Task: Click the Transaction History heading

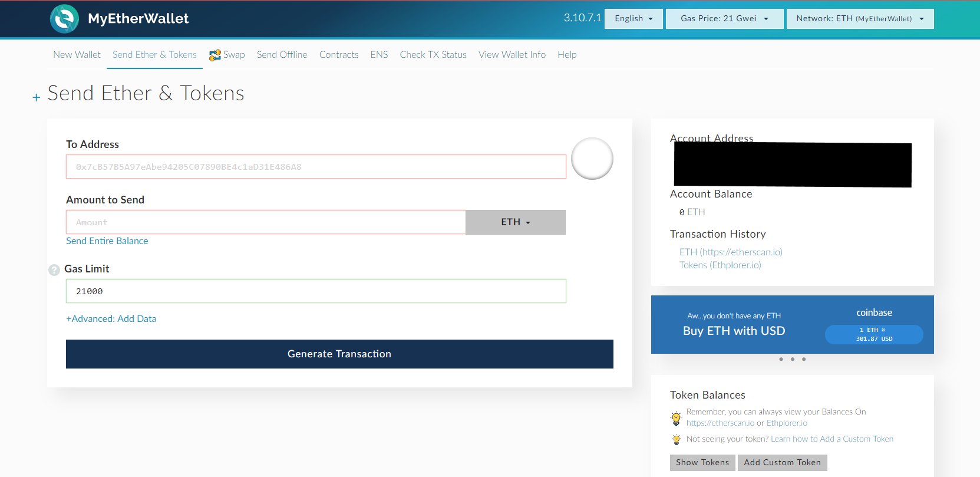Action: coord(718,234)
